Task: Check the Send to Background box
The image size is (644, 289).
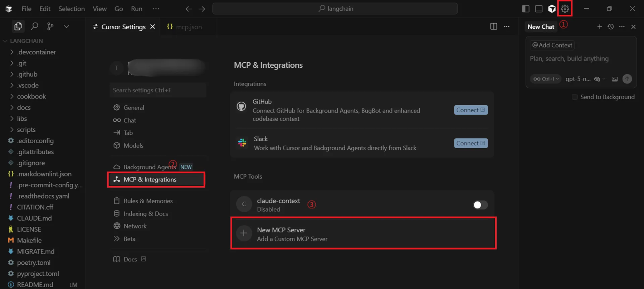Action: point(575,97)
